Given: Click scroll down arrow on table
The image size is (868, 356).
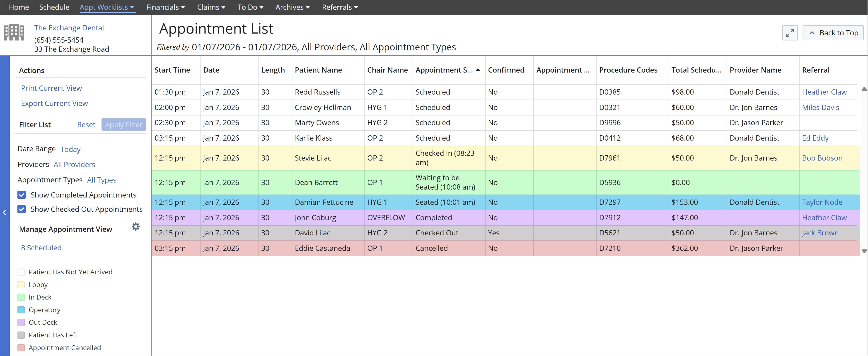Looking at the screenshot, I should pos(864,251).
